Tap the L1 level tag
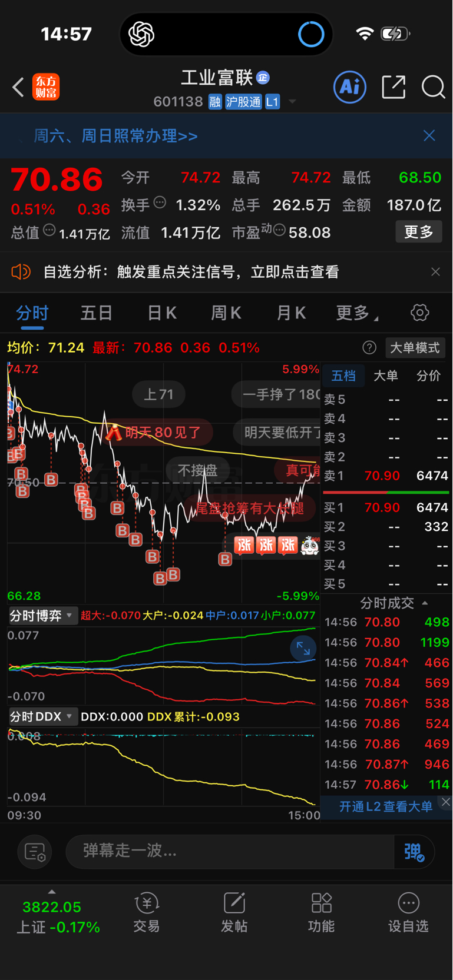The height and width of the screenshot is (980, 453). [272, 102]
